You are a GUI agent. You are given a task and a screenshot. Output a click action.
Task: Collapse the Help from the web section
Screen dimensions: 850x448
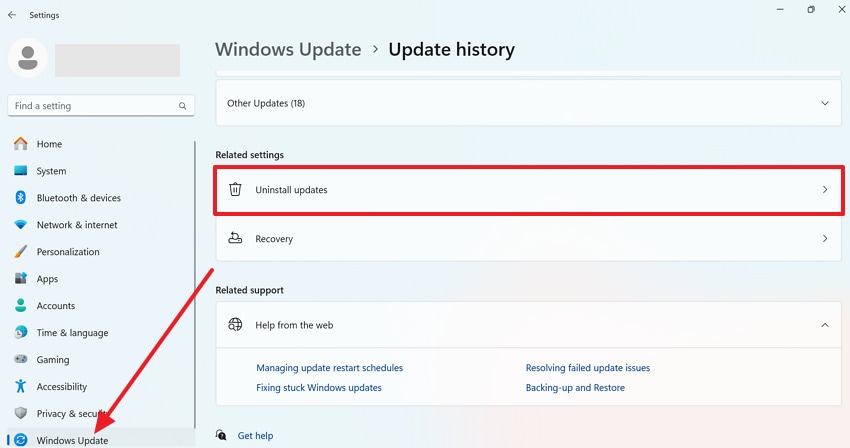coord(825,325)
